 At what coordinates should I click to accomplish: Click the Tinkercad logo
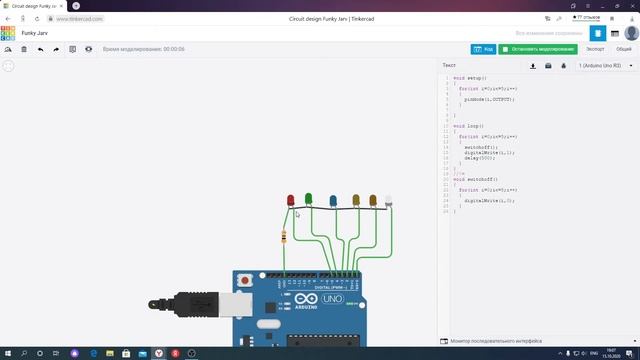[8, 33]
